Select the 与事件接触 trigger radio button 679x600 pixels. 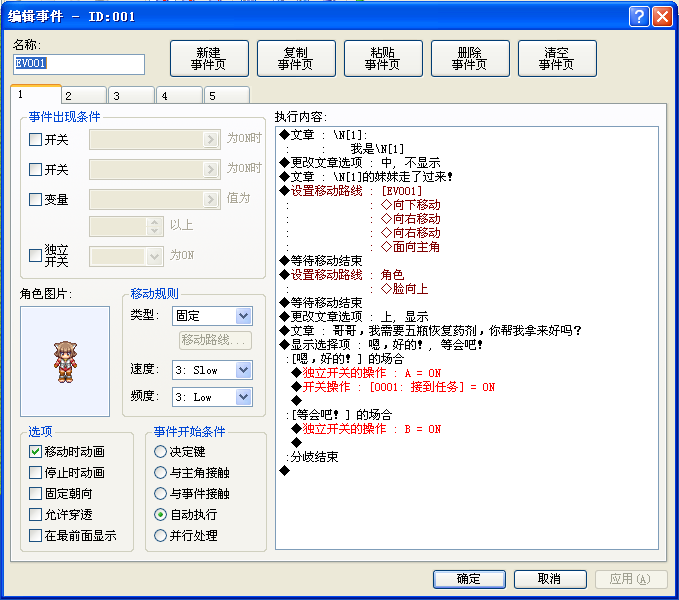pos(160,494)
